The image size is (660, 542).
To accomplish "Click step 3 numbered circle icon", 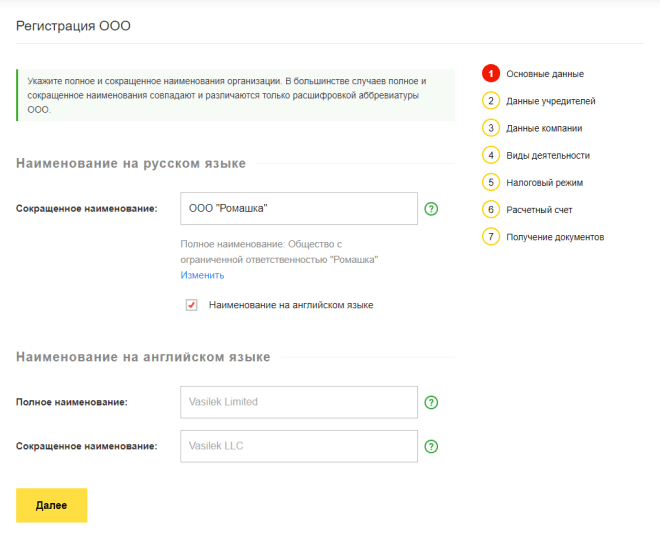I will pyautogui.click(x=490, y=128).
